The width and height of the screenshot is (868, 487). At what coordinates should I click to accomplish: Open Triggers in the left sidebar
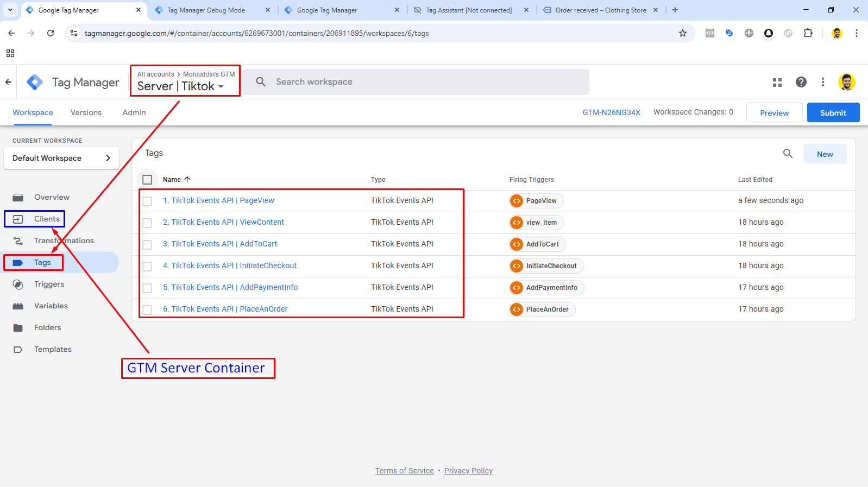(x=49, y=284)
